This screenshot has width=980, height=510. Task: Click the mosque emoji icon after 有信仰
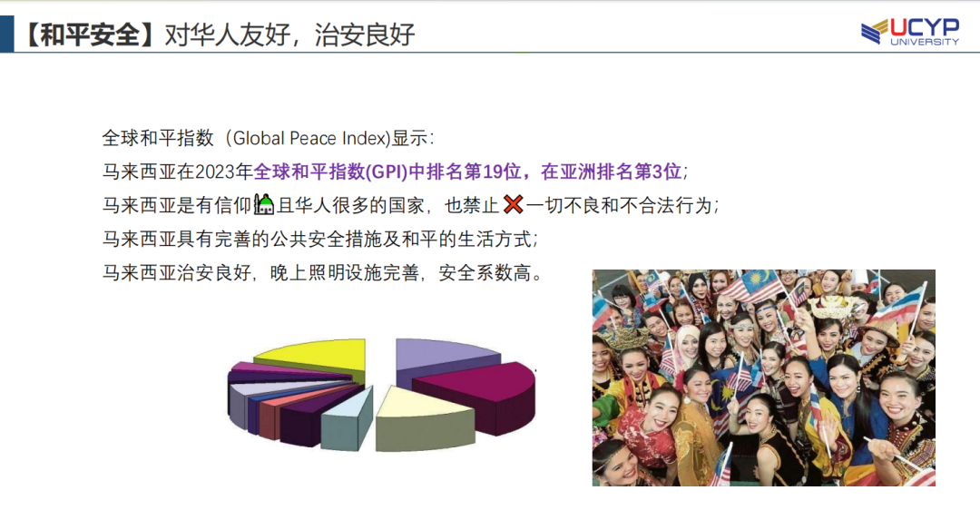click(x=264, y=204)
